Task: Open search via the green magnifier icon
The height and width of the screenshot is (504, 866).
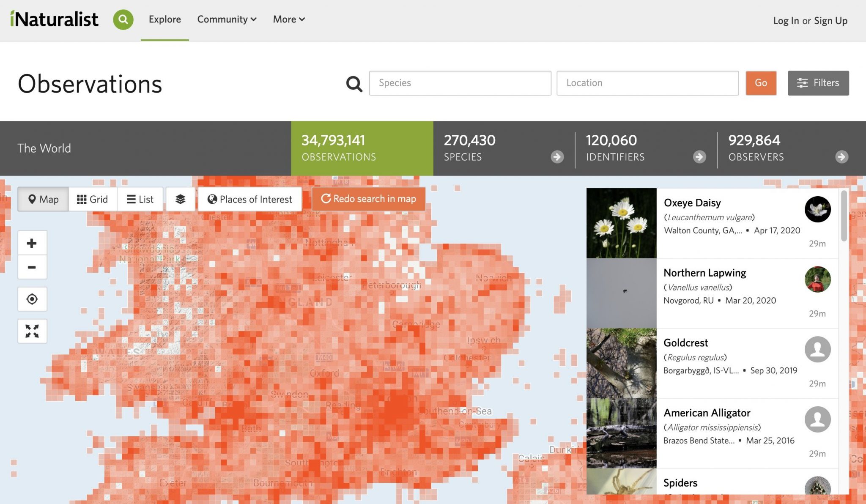Action: pos(123,19)
